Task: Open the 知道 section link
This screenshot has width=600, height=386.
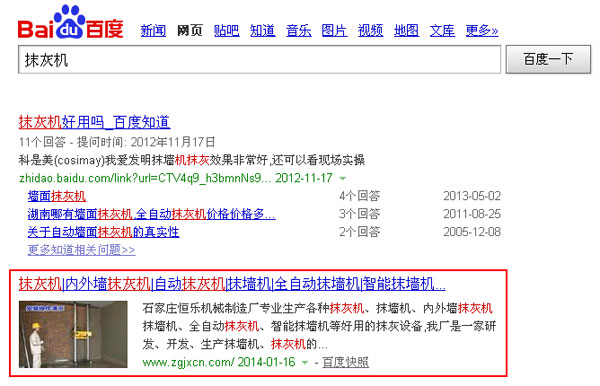Action: tap(262, 31)
